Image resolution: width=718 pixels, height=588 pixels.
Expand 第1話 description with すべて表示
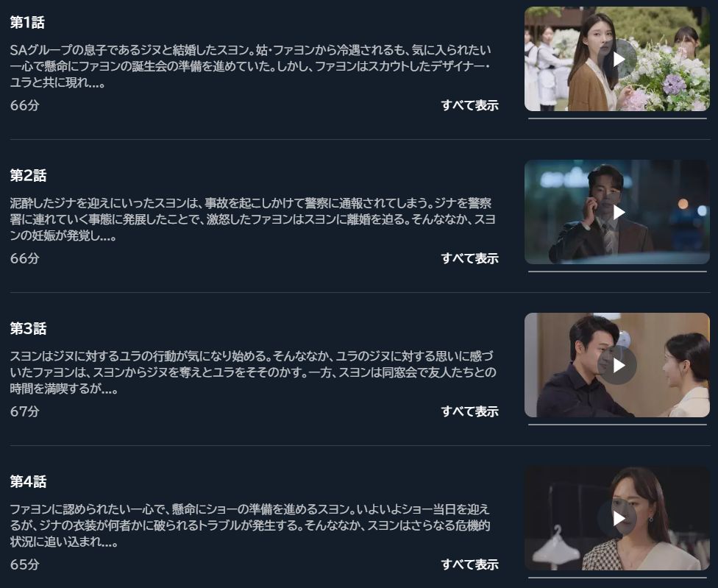tap(470, 105)
